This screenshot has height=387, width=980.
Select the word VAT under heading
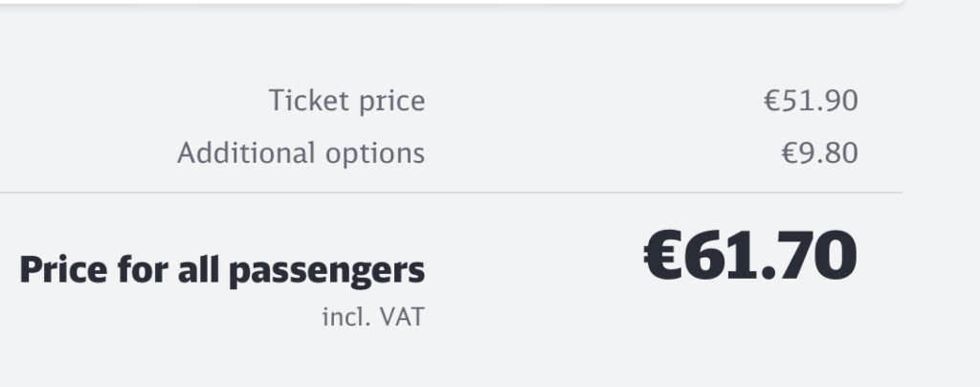tap(403, 317)
